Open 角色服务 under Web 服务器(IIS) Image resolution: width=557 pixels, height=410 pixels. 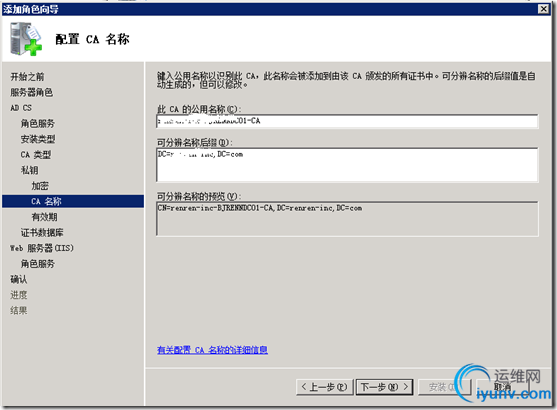point(38,264)
